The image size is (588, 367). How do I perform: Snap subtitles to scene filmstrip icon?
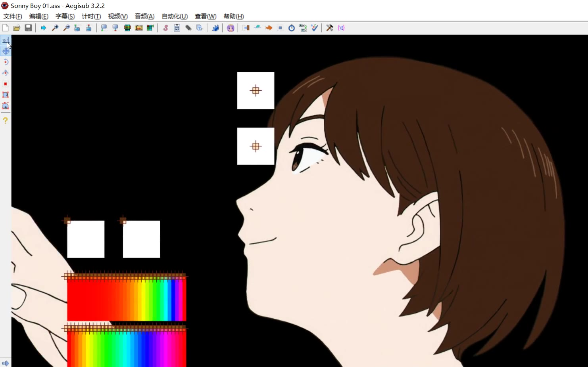pos(139,28)
